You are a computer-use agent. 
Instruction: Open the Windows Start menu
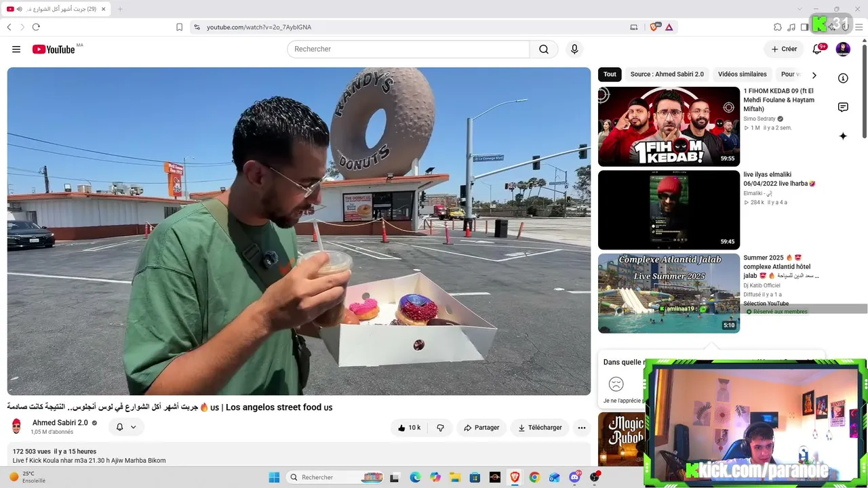point(274,477)
